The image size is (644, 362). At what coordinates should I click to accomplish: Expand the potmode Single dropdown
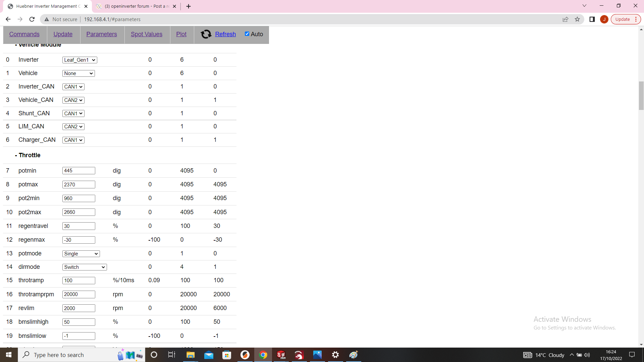[81, 254]
